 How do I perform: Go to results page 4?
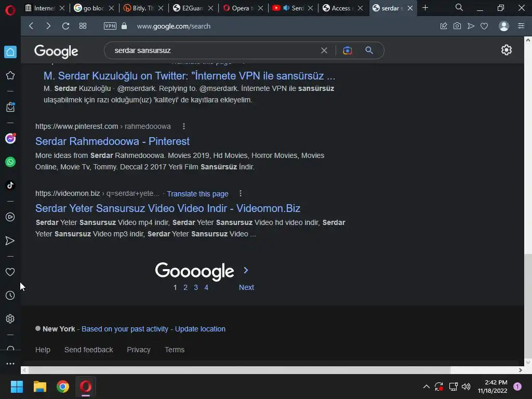[x=206, y=287]
